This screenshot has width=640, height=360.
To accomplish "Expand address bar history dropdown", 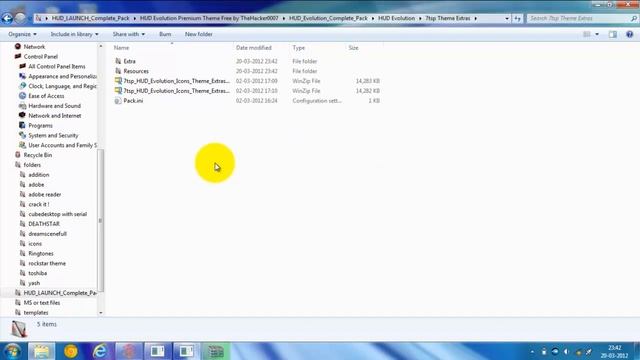I will point(507,18).
